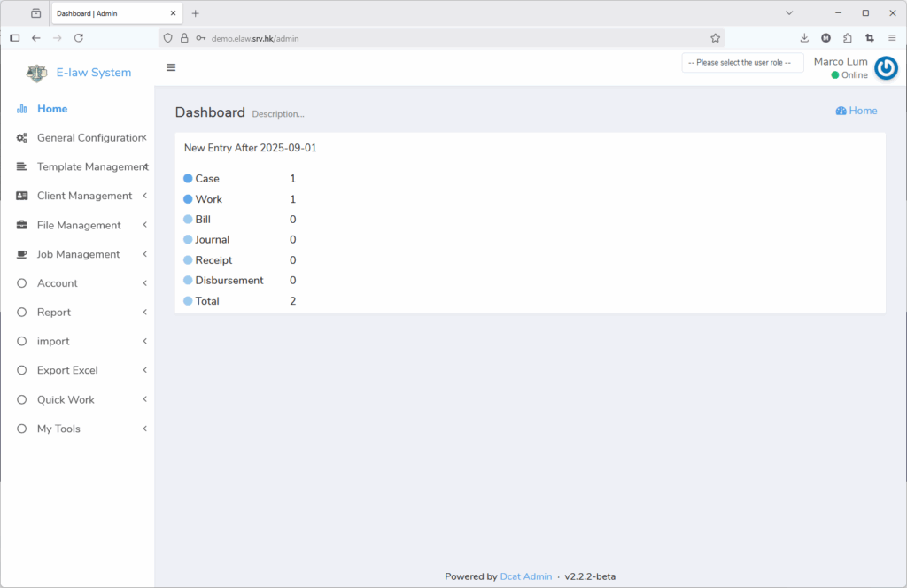
Task: Expand the Report menu arrow
Action: pos(144,313)
